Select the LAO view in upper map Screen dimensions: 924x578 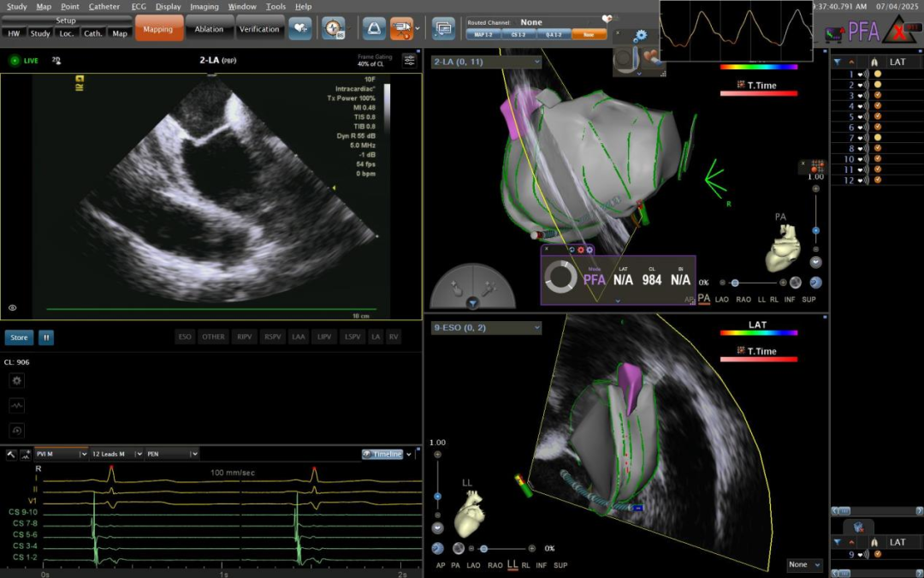721,299
